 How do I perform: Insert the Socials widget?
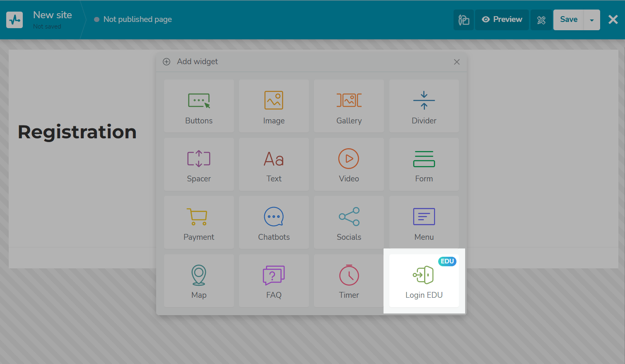click(349, 223)
